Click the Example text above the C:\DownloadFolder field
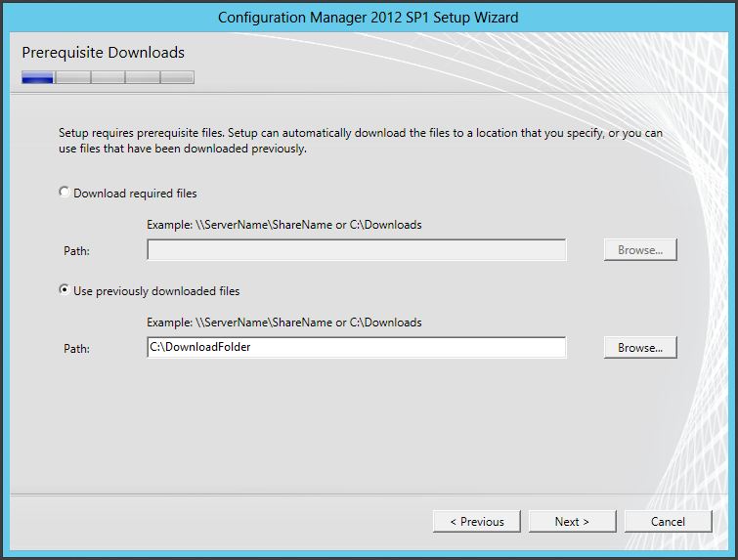The image size is (738, 560). click(283, 323)
